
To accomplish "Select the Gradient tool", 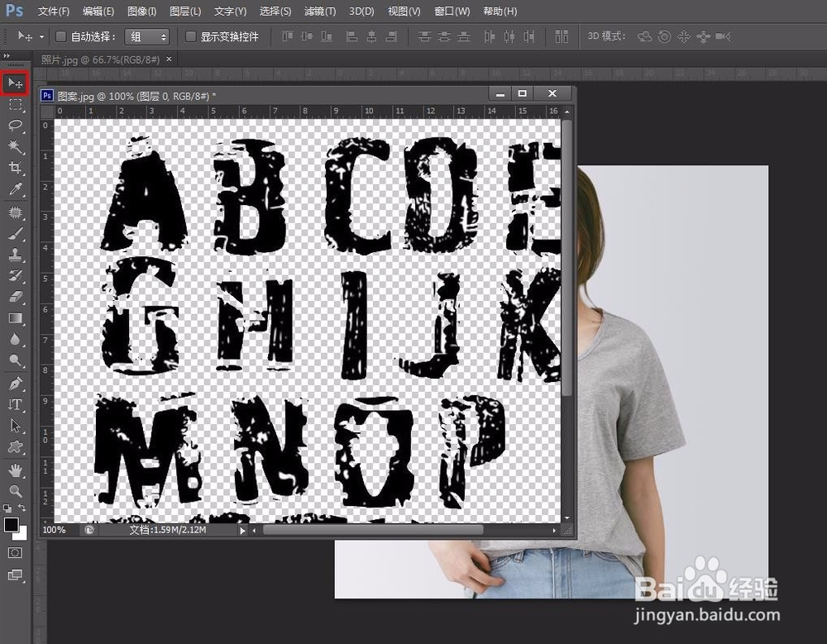I will pos(15,318).
